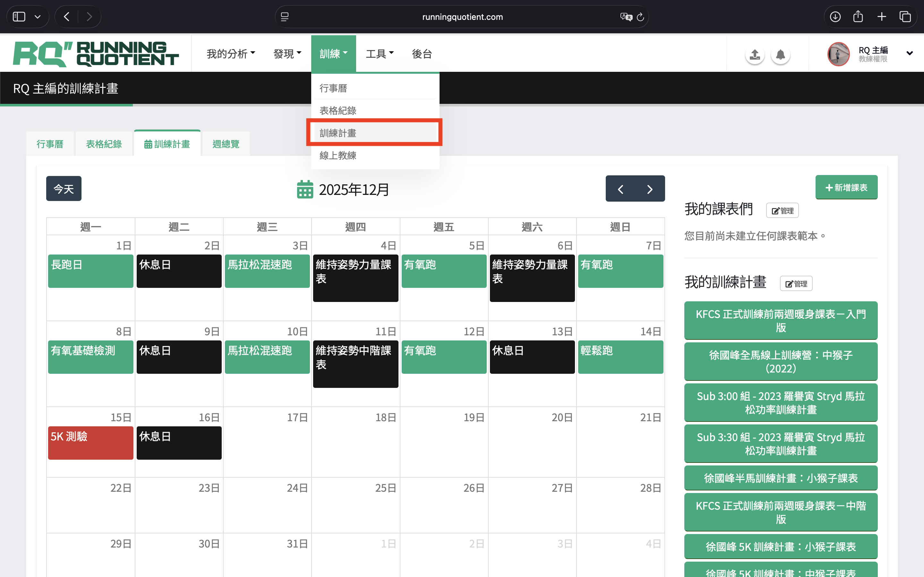Open Safari share icon
The height and width of the screenshot is (577, 924).
[x=858, y=17]
